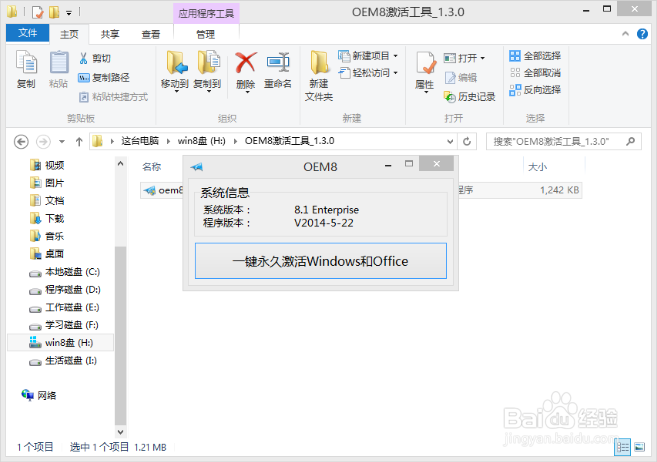Click the Back navigation arrow
The height and width of the screenshot is (462, 657).
click(21, 142)
